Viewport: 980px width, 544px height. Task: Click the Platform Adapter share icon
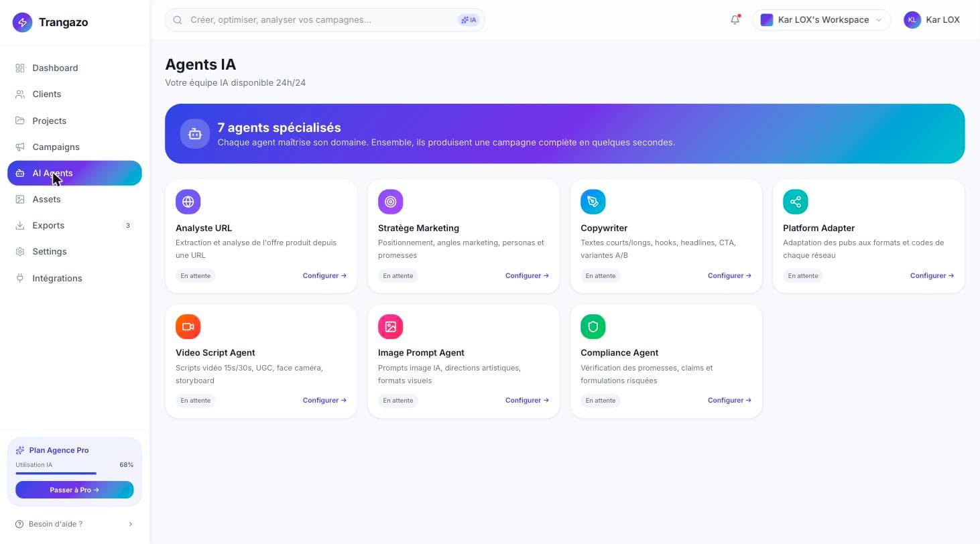[796, 202]
